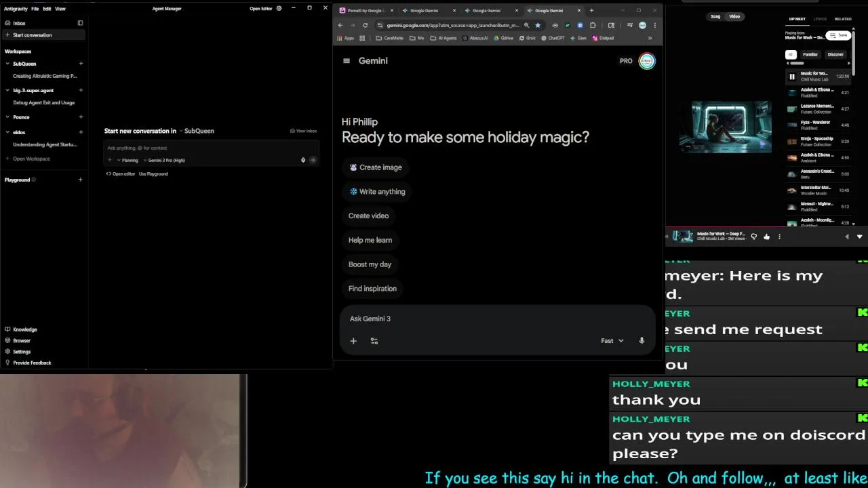Switch to the Pomelli by Google browser tab
Image resolution: width=868 pixels, height=488 pixels.
366,10
